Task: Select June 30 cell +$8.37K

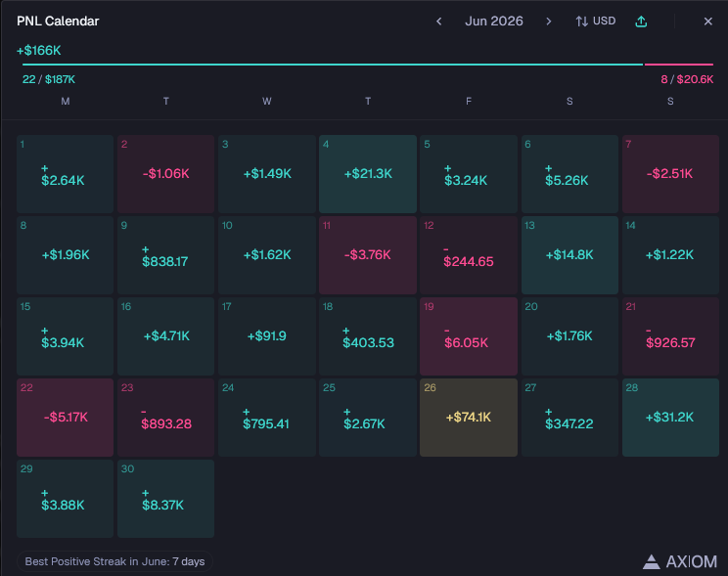Action: pos(165,499)
